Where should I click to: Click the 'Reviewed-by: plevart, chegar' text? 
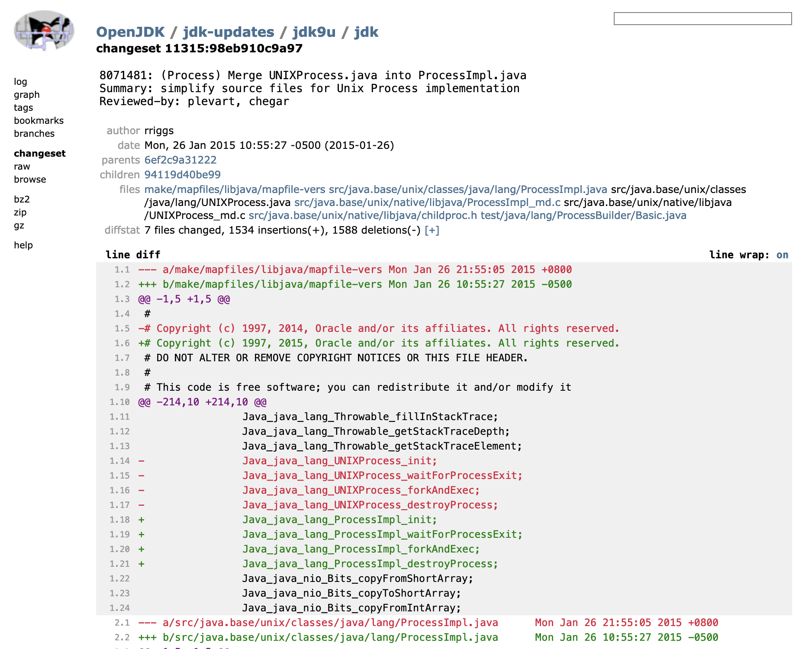194,101
